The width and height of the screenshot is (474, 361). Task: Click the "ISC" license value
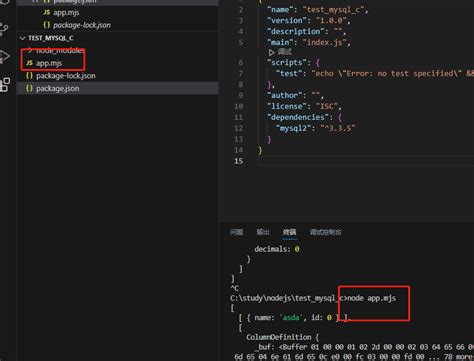327,106
